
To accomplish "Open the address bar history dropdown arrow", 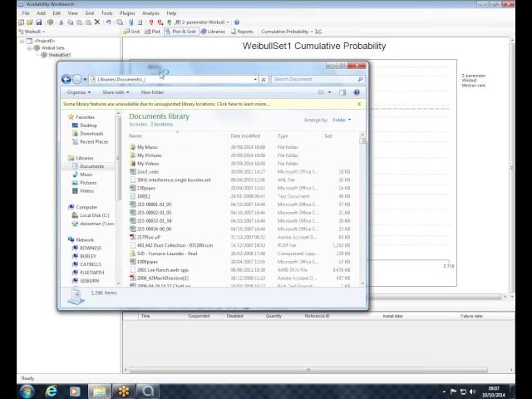I will (x=255, y=80).
